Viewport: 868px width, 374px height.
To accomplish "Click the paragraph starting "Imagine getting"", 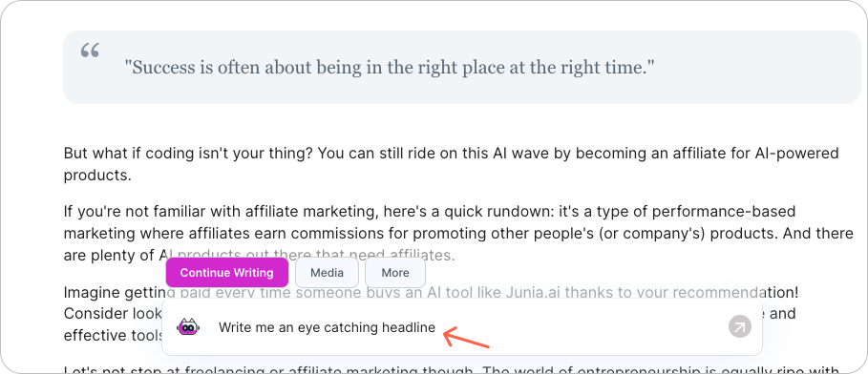I will (431, 313).
